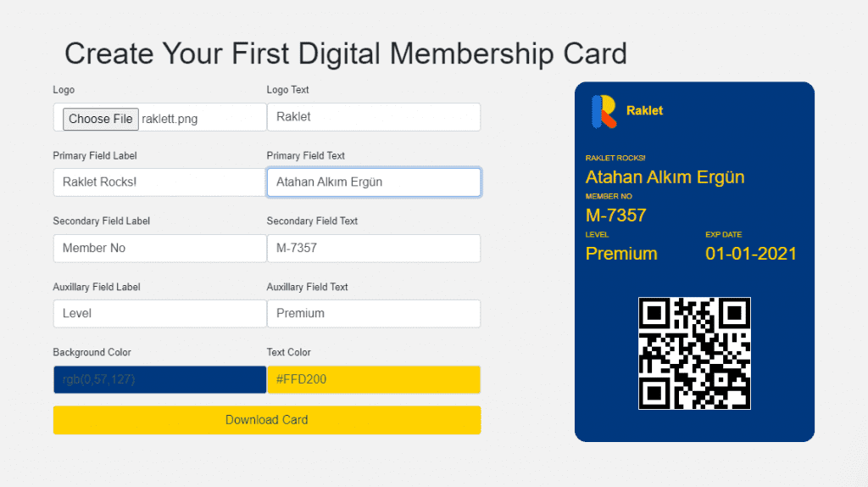Click the Raklet text on card header

[x=644, y=111]
